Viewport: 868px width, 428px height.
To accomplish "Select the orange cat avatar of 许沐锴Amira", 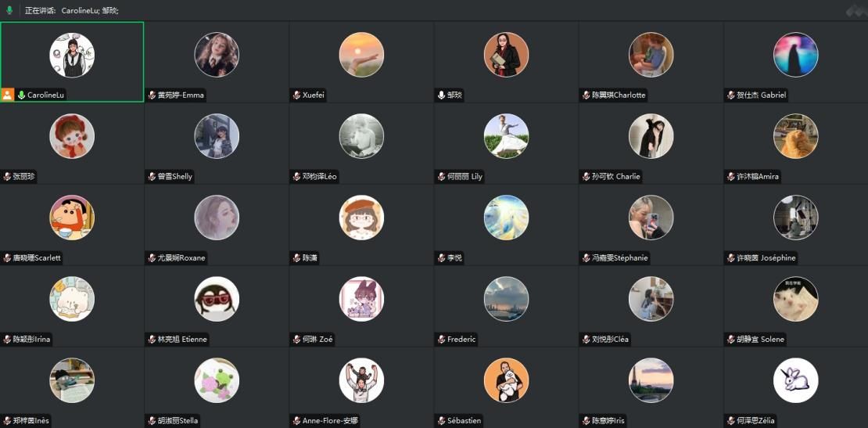I will tap(796, 136).
